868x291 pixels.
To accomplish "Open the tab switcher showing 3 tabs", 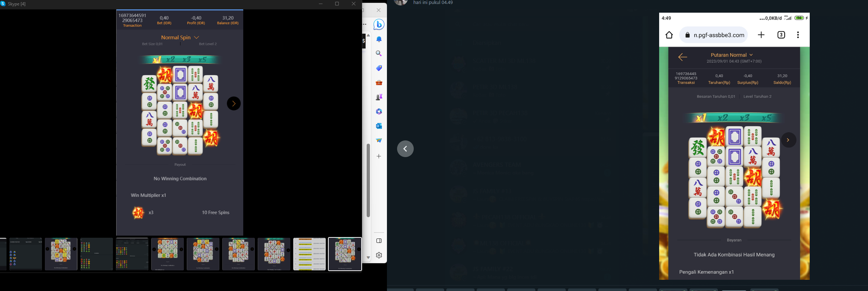I will coord(781,35).
